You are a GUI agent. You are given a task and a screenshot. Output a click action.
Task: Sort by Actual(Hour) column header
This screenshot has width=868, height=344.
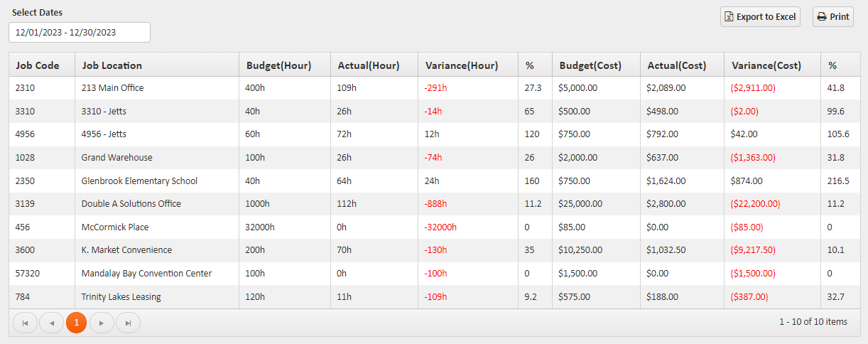pos(369,65)
